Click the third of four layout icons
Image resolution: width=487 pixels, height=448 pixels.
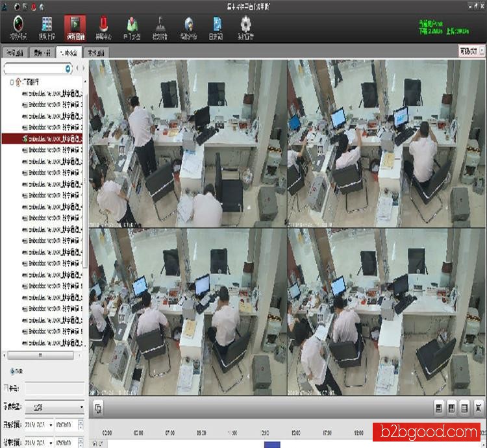(x=464, y=408)
